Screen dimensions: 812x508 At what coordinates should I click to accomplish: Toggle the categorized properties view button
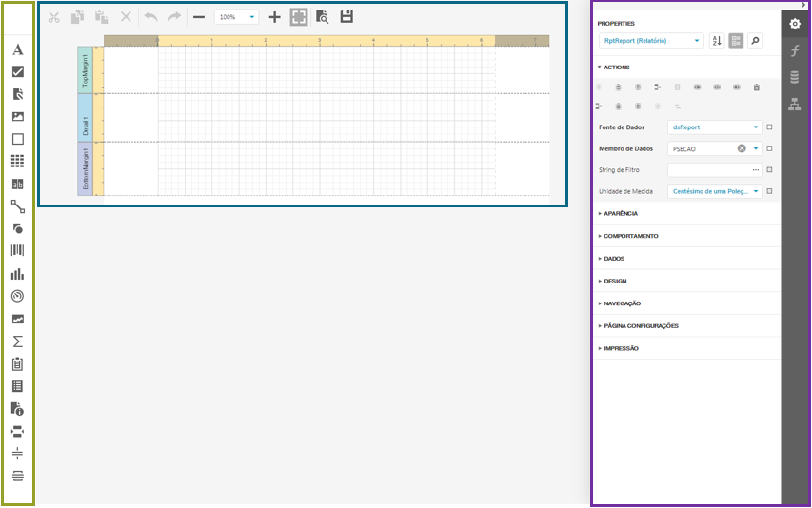(736, 40)
